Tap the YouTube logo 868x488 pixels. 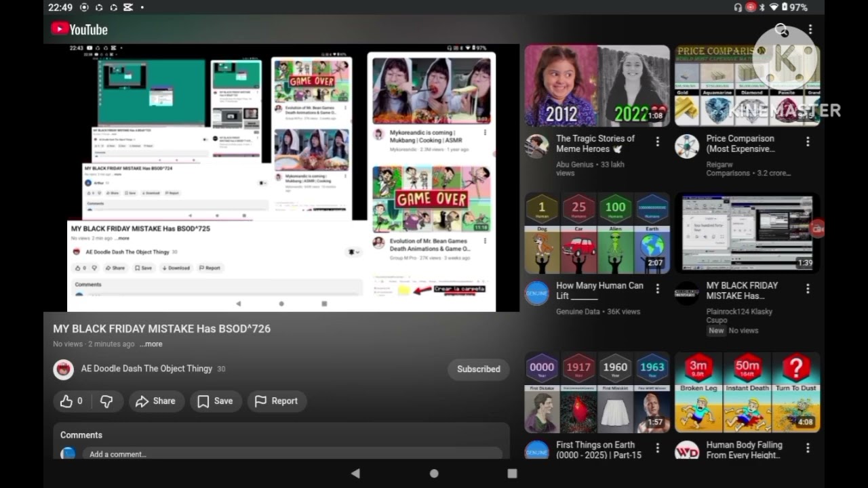(x=79, y=29)
